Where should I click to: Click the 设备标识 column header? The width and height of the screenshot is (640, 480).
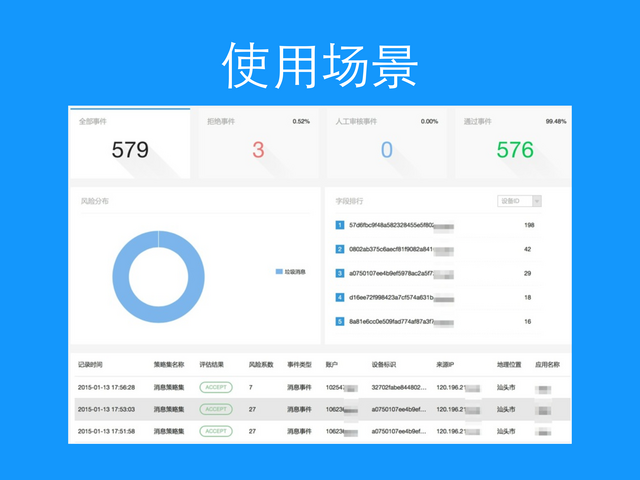(384, 364)
